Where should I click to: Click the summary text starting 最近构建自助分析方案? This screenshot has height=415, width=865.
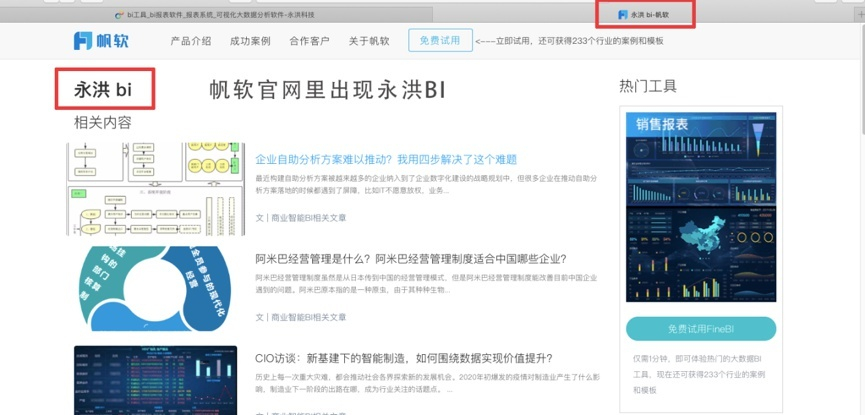coord(426,184)
